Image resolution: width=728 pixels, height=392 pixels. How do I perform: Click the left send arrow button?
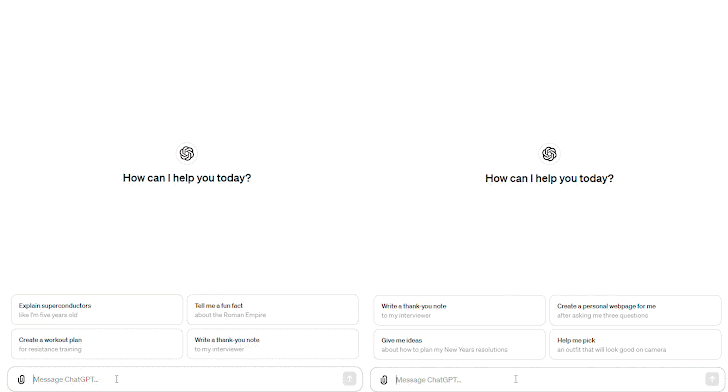coord(350,379)
